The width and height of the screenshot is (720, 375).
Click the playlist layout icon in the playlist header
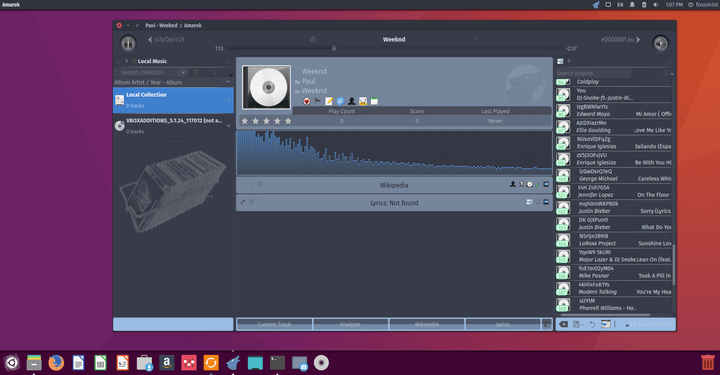[x=560, y=61]
